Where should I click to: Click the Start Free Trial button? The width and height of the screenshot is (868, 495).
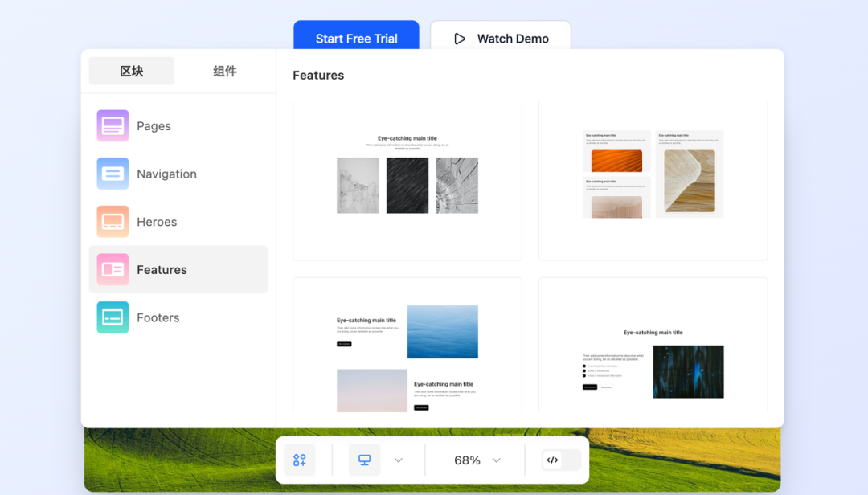(357, 35)
